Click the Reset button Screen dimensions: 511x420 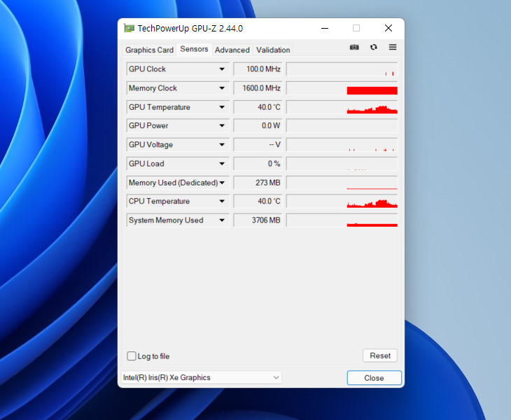coord(380,356)
